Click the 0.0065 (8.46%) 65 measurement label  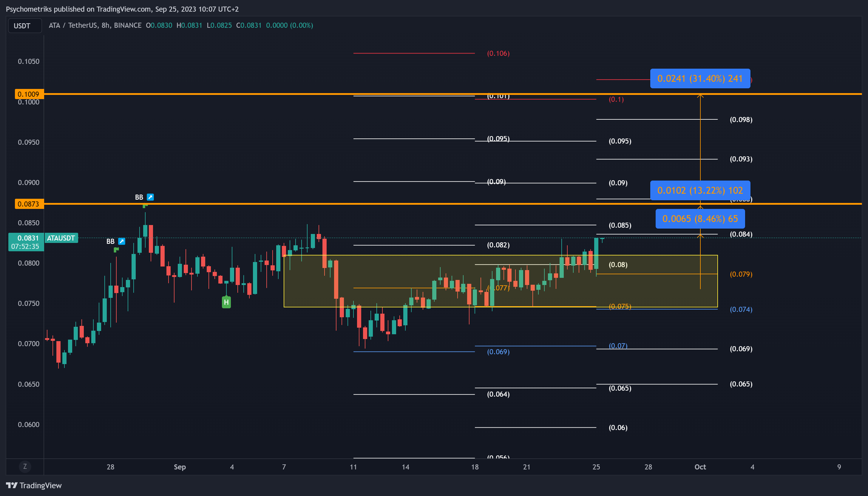pos(700,218)
